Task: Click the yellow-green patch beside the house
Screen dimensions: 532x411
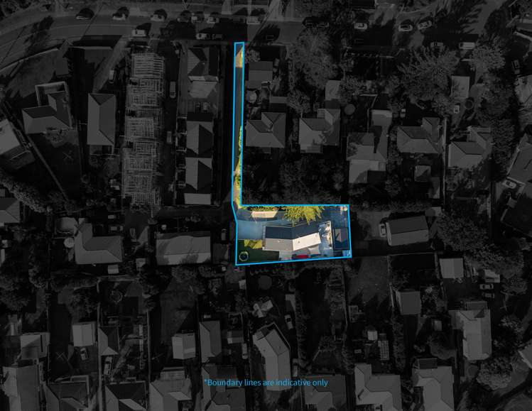Action: tap(253, 244)
